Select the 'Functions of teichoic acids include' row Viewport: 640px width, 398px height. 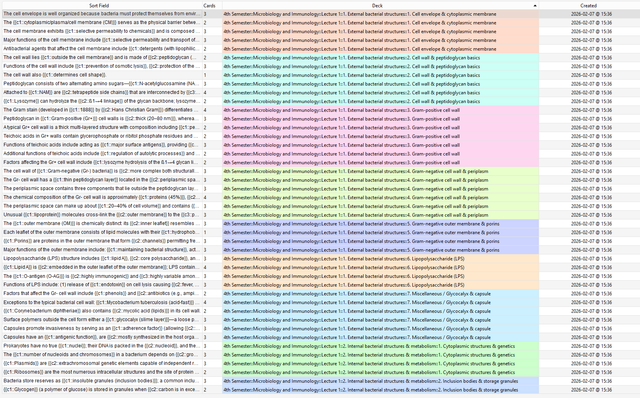[x=320, y=145]
